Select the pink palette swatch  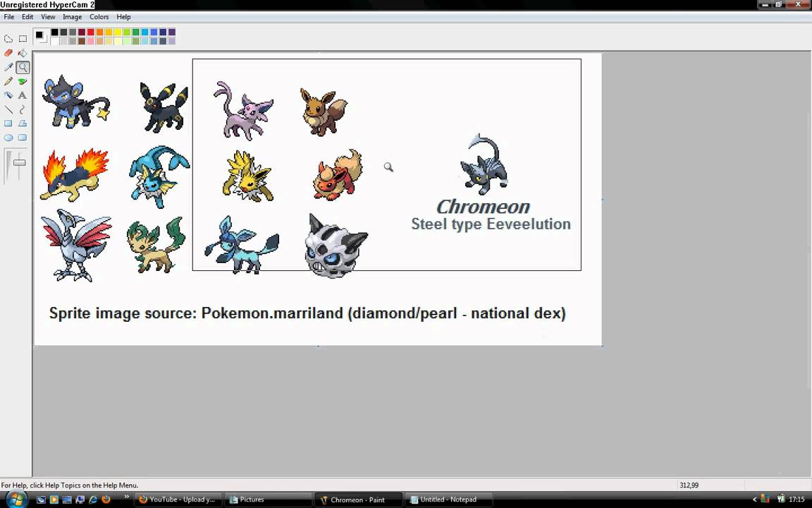pos(91,41)
